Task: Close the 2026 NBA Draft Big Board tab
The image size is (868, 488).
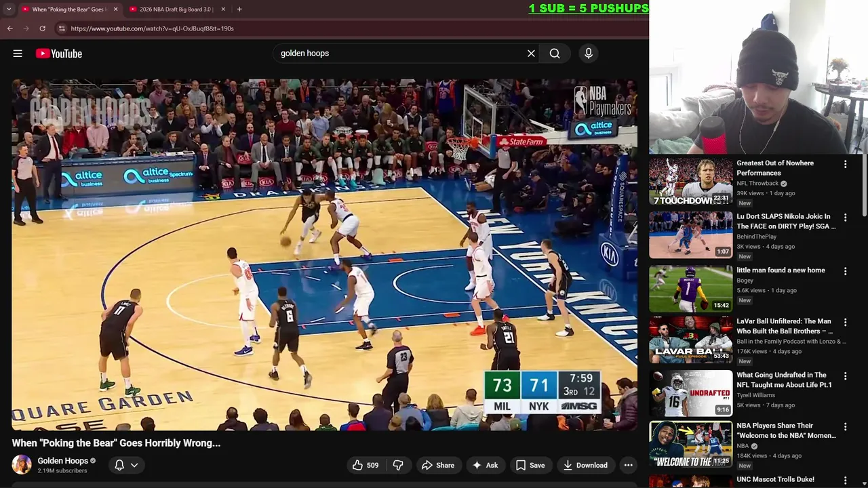Action: pos(223,9)
